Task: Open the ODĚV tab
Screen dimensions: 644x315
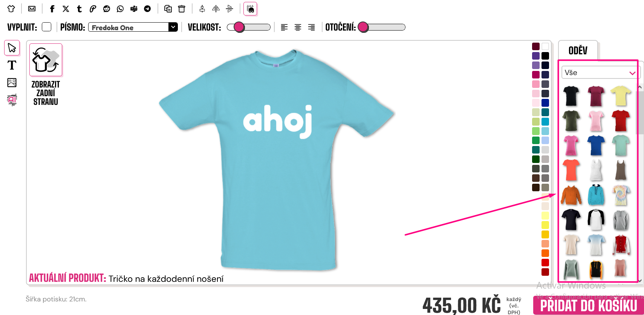Action: point(578,50)
